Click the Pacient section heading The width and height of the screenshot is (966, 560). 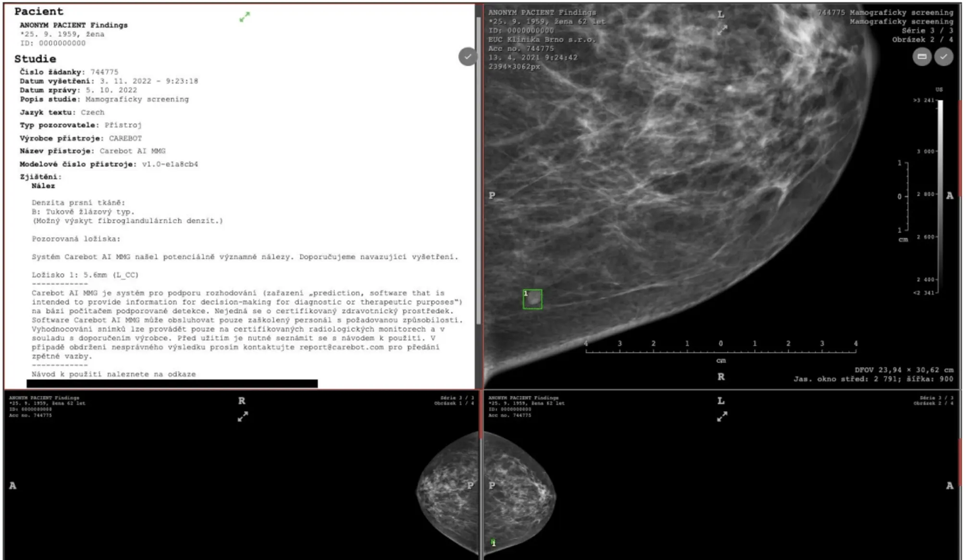(x=38, y=12)
